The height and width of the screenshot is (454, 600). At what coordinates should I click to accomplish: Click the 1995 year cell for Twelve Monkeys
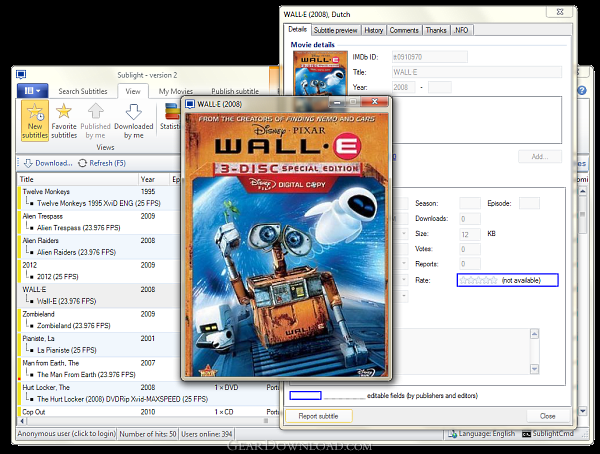(x=148, y=192)
